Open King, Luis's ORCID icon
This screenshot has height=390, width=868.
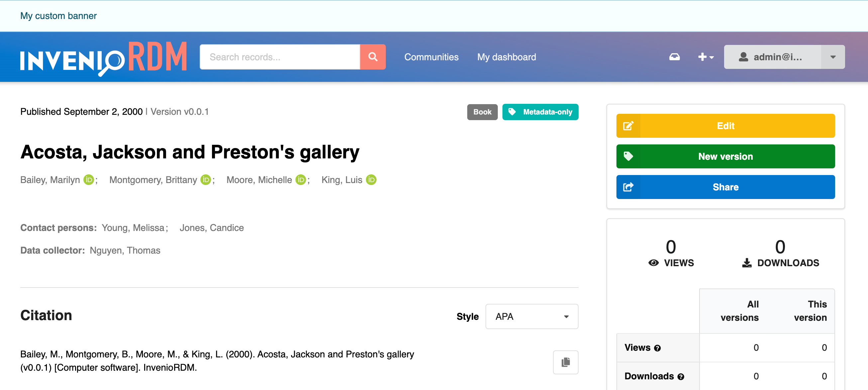(371, 180)
